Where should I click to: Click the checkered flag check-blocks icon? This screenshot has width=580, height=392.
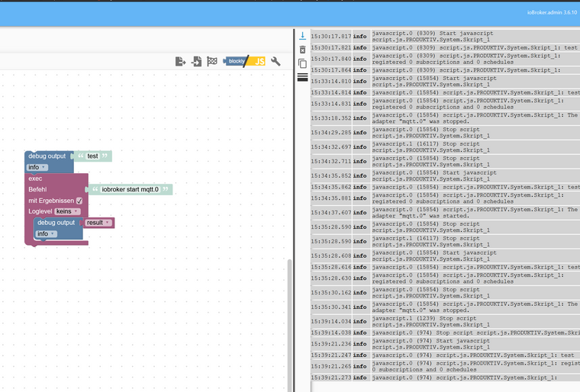[212, 61]
